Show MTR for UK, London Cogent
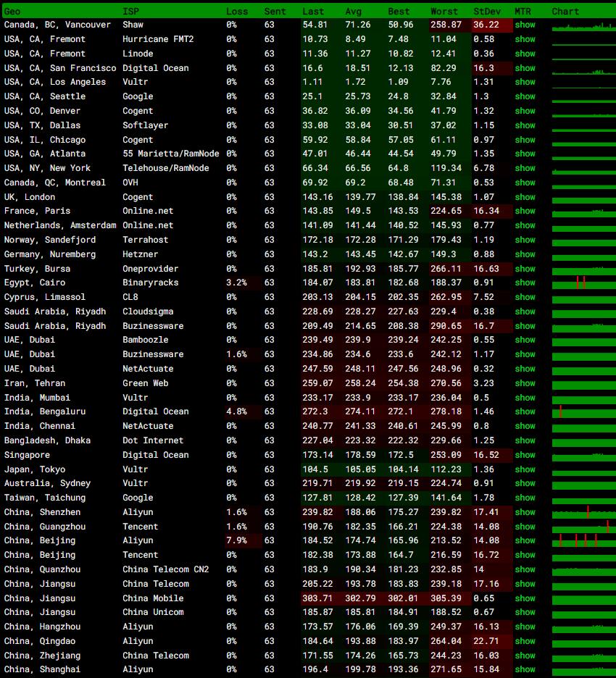Viewport: 616px width, 678px height. (525, 197)
